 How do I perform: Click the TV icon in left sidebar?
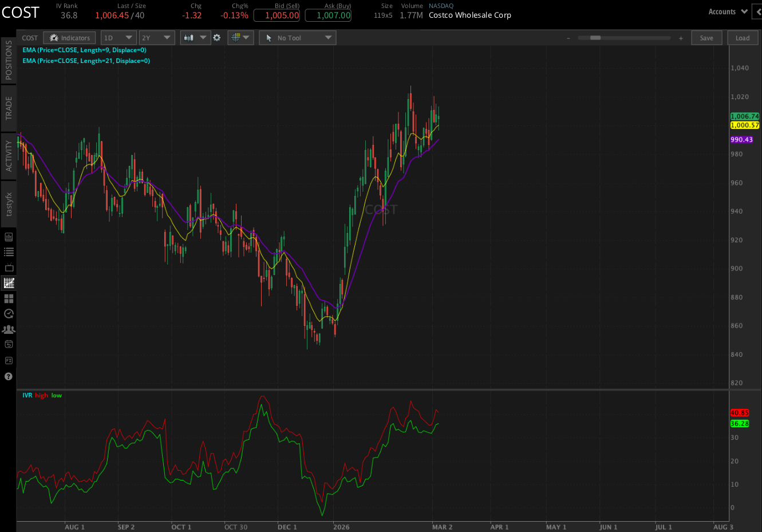tap(9, 267)
